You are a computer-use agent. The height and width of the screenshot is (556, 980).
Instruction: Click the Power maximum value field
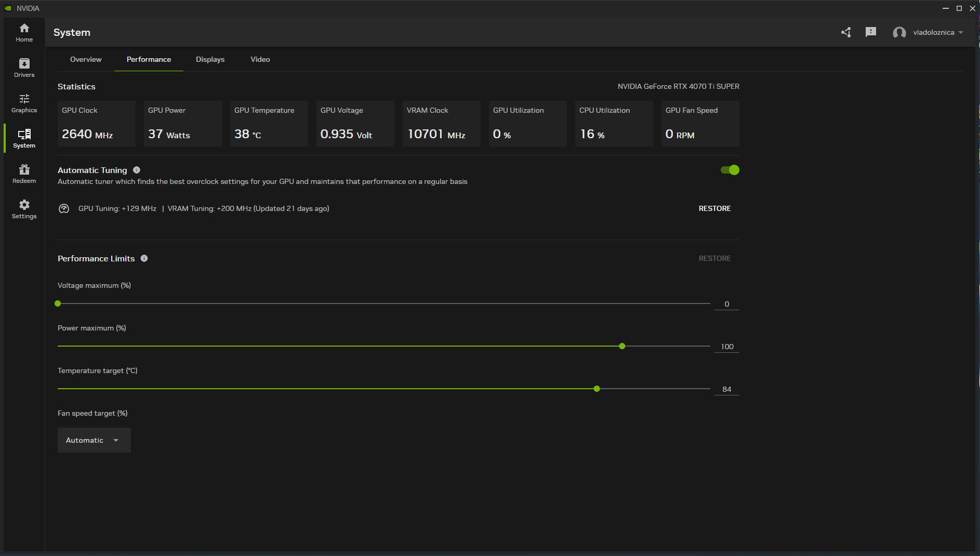[727, 347]
